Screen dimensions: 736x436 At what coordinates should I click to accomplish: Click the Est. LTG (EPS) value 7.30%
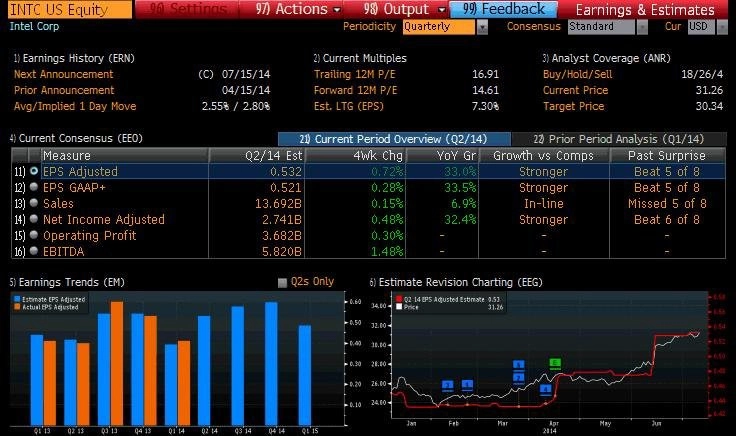485,106
